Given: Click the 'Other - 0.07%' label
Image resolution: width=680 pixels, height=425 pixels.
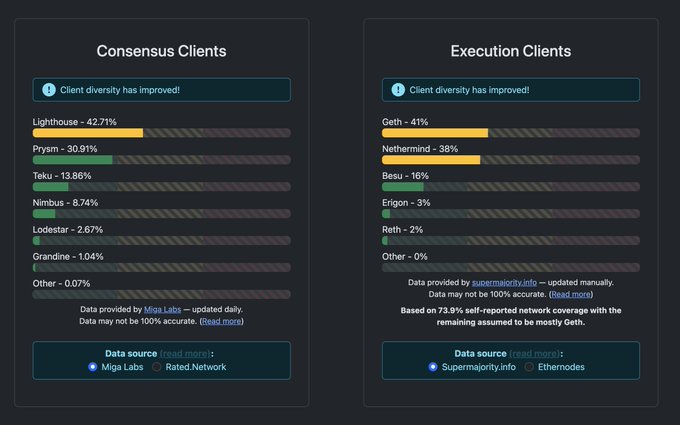Looking at the screenshot, I should (62, 283).
